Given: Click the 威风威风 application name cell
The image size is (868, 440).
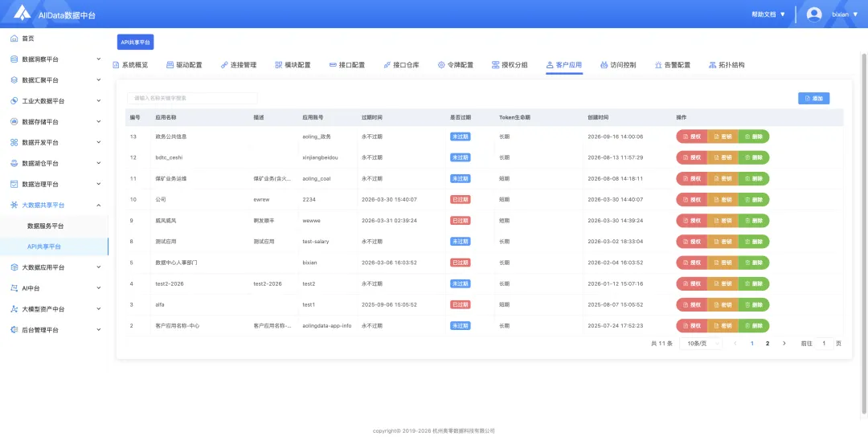Looking at the screenshot, I should pos(166,221).
